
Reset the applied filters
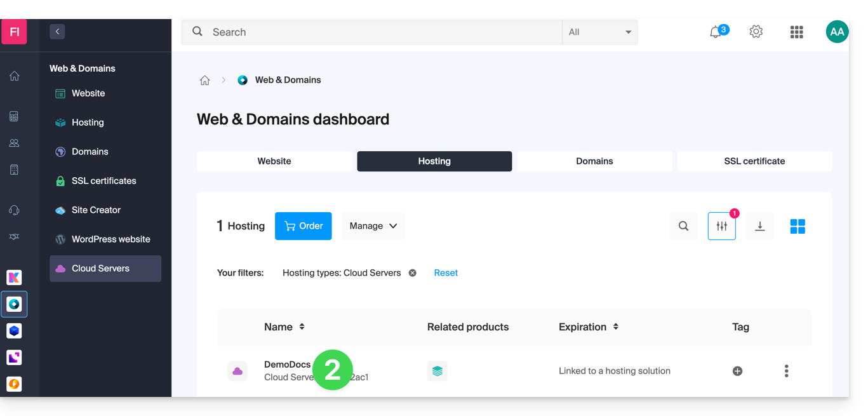pyautogui.click(x=446, y=273)
